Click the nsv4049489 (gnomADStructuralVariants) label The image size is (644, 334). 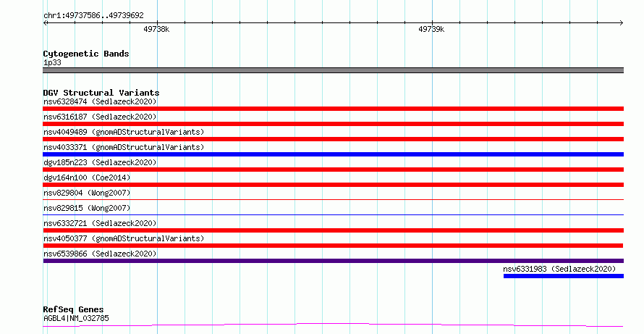pyautogui.click(x=124, y=132)
